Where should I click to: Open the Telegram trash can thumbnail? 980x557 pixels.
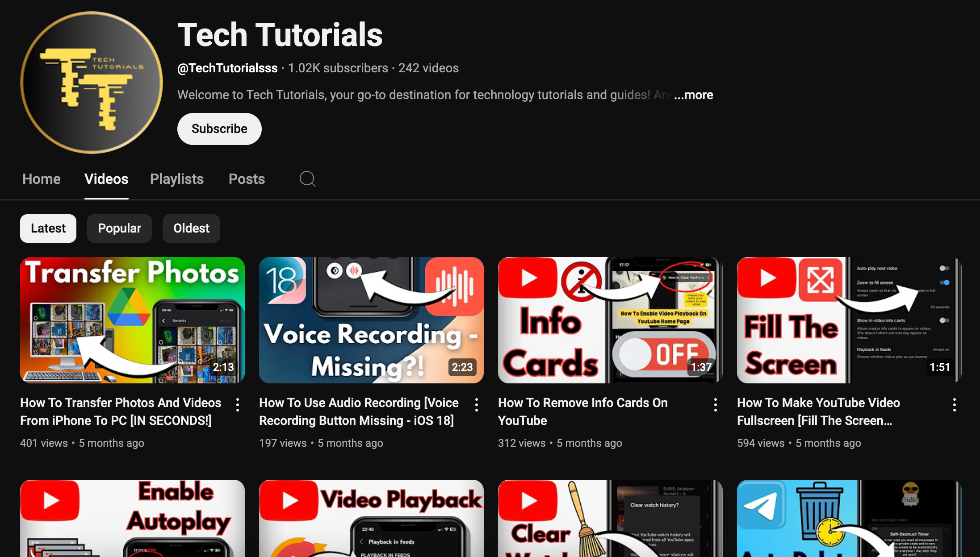pos(849,518)
